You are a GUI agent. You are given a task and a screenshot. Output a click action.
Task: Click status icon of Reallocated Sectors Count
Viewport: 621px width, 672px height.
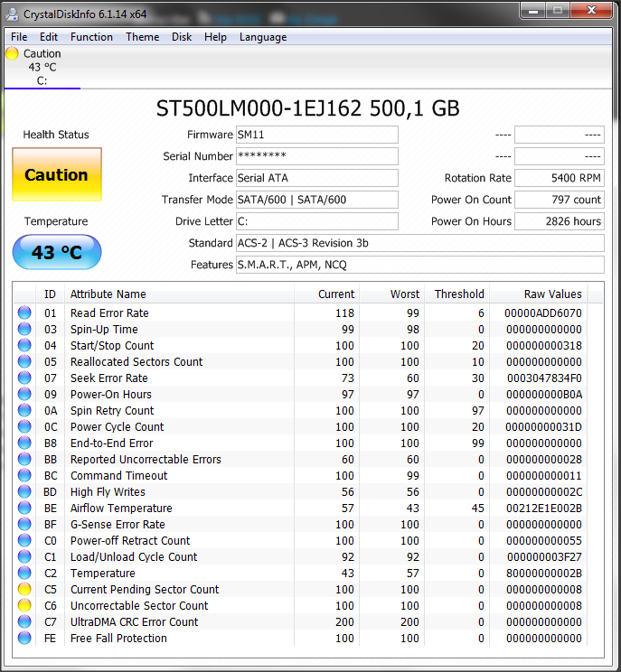pyautogui.click(x=24, y=361)
